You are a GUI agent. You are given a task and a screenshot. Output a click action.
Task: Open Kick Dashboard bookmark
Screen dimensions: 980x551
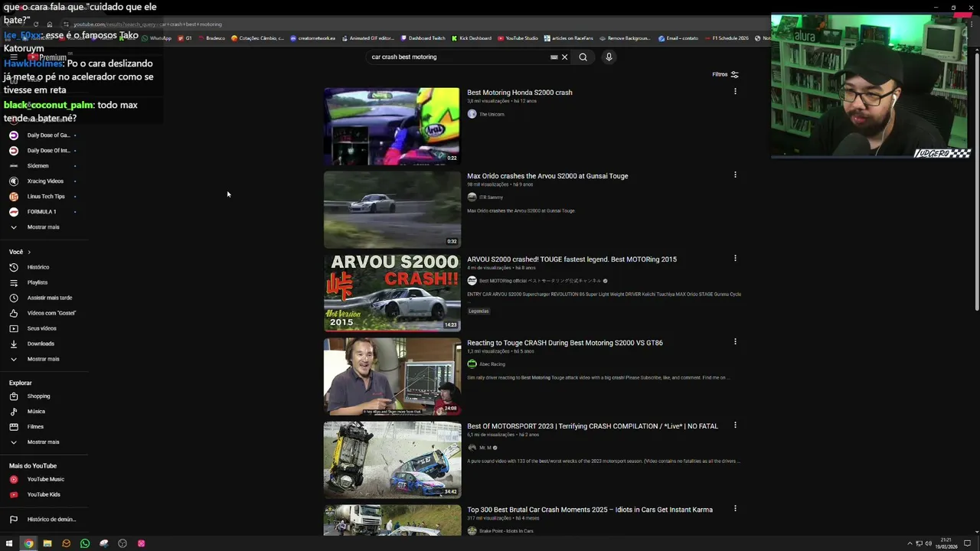(472, 38)
